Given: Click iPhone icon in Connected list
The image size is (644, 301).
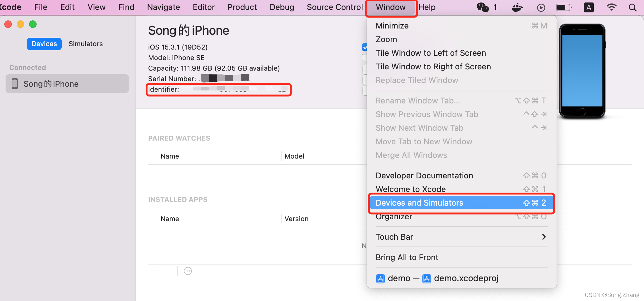Looking at the screenshot, I should click(x=15, y=84).
